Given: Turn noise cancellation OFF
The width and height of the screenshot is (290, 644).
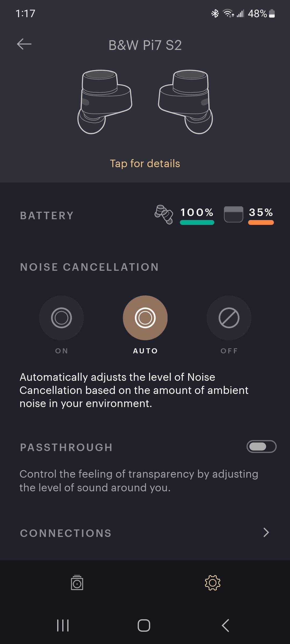Looking at the screenshot, I should point(229,318).
